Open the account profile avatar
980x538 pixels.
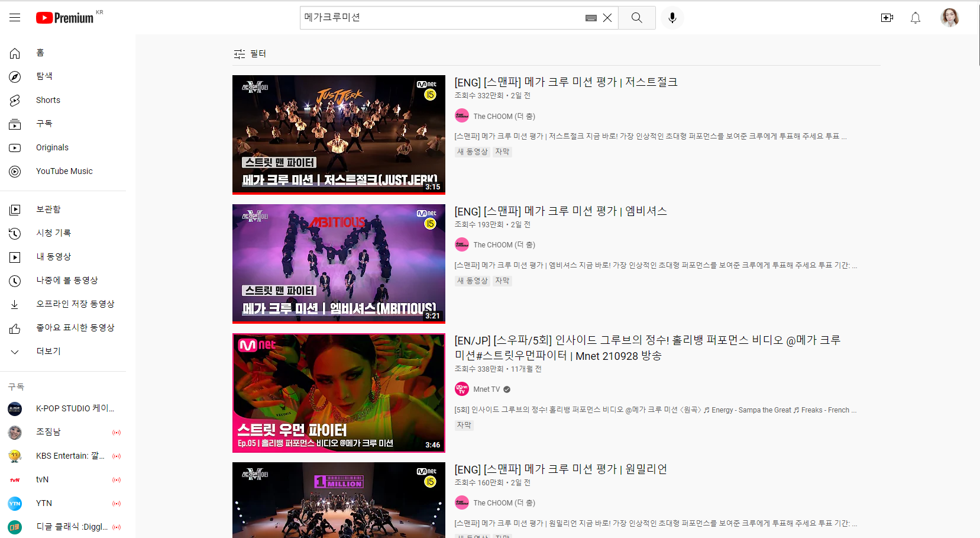click(950, 18)
